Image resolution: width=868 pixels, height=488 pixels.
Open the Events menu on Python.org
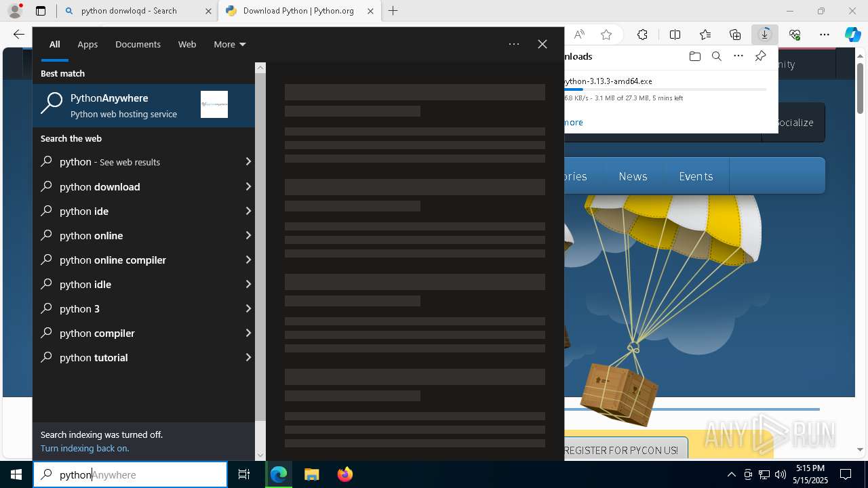tap(696, 176)
